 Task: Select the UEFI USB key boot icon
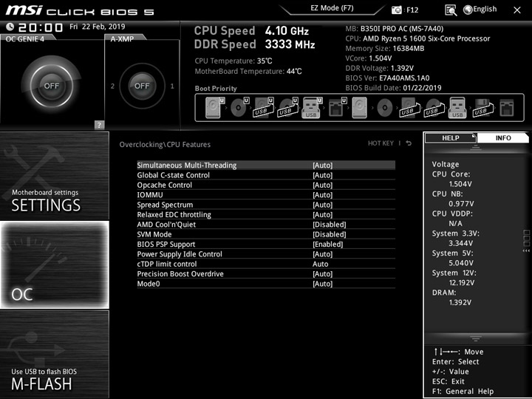pos(312,108)
